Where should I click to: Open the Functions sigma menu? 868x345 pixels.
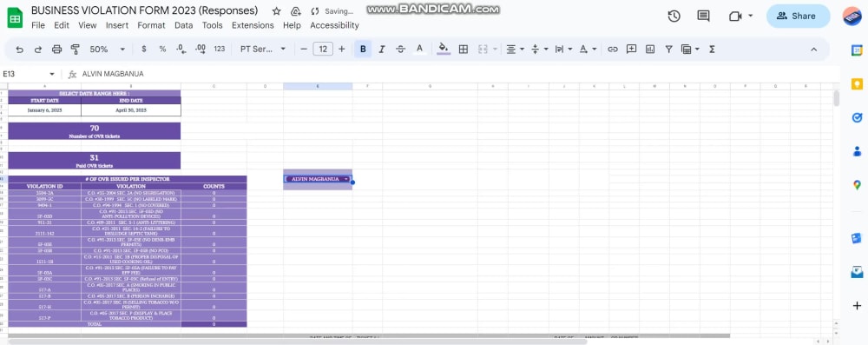pyautogui.click(x=712, y=49)
